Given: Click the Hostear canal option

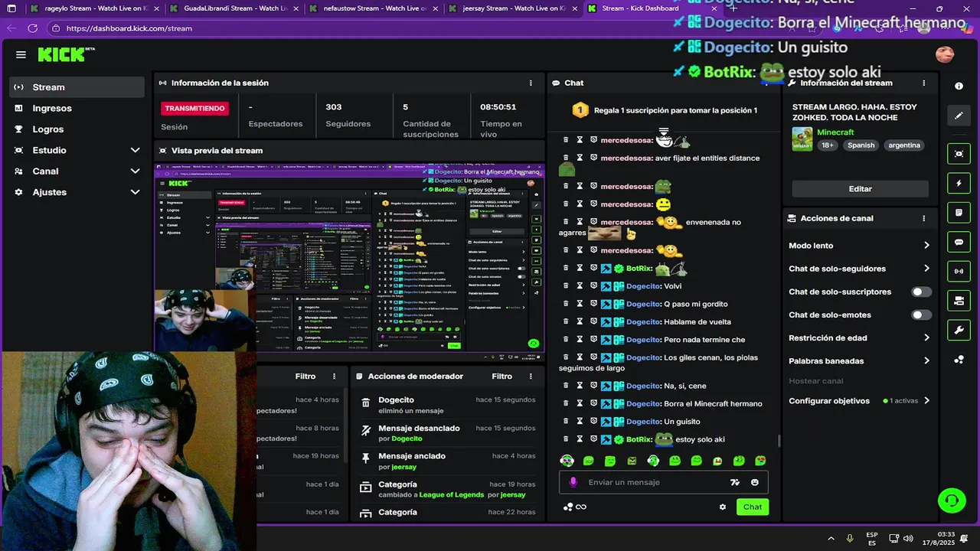Looking at the screenshot, I should (x=816, y=381).
